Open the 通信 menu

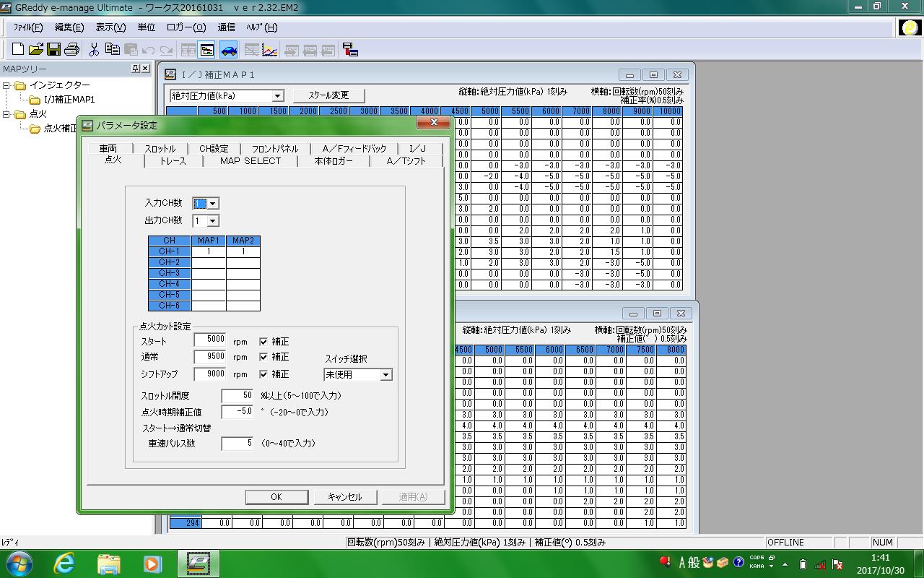pyautogui.click(x=226, y=27)
